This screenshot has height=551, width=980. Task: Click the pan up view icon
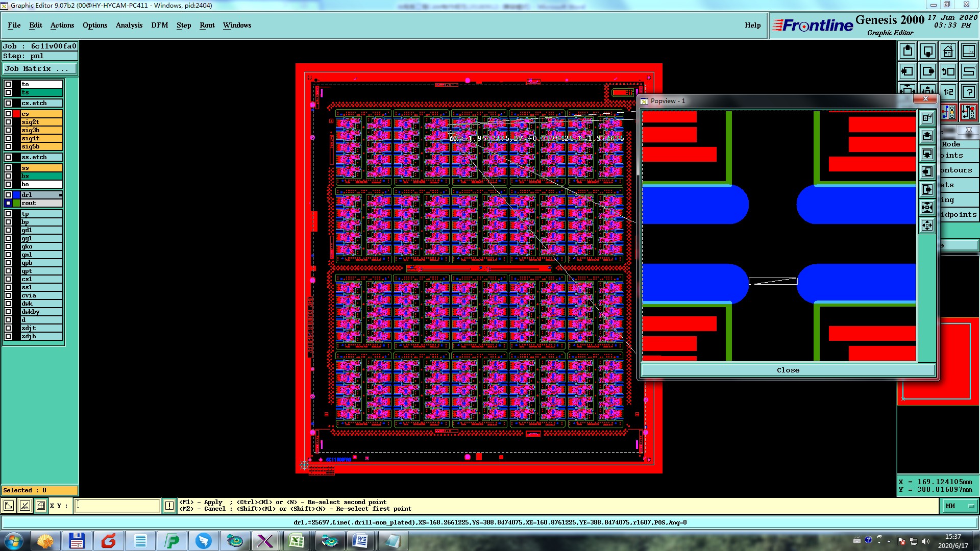[908, 51]
